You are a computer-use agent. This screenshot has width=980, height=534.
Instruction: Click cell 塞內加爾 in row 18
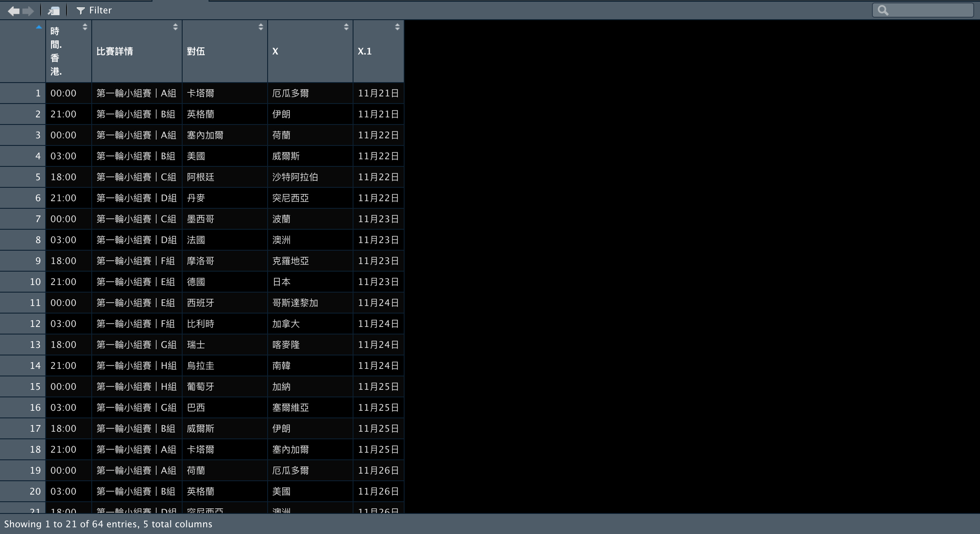(x=310, y=449)
